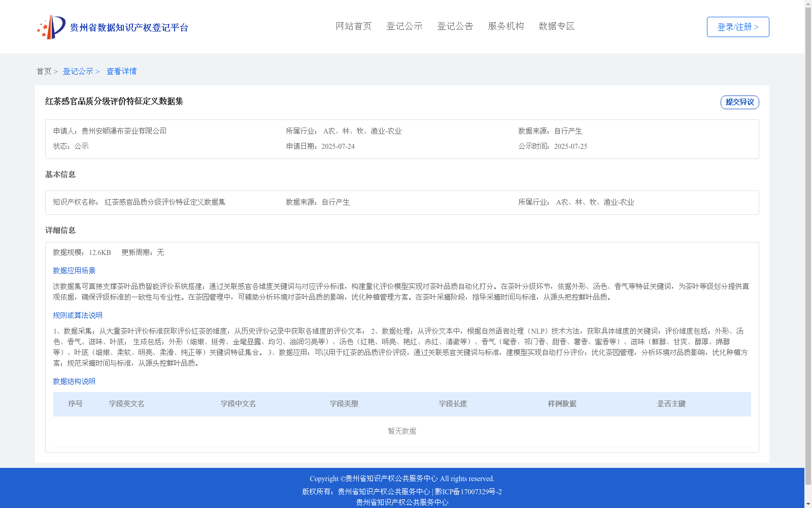Click the 字段英文名 column header
This screenshot has height=508, width=812.
click(127, 404)
